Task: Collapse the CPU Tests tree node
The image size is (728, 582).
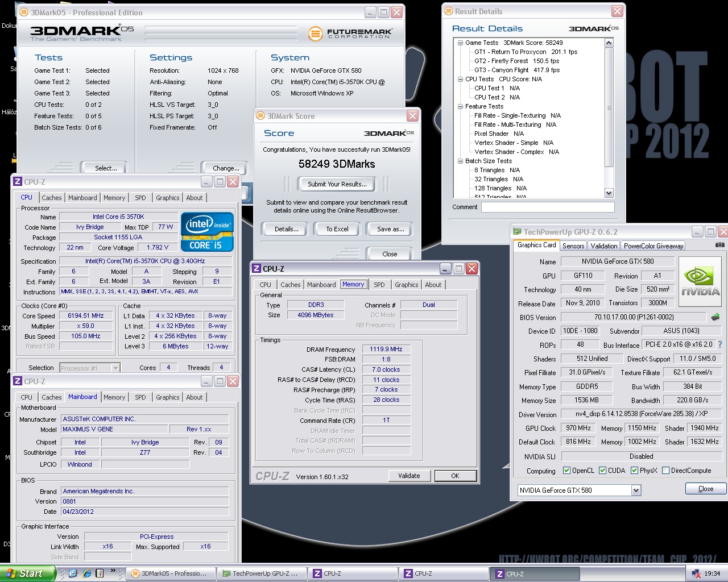Action: [x=460, y=79]
